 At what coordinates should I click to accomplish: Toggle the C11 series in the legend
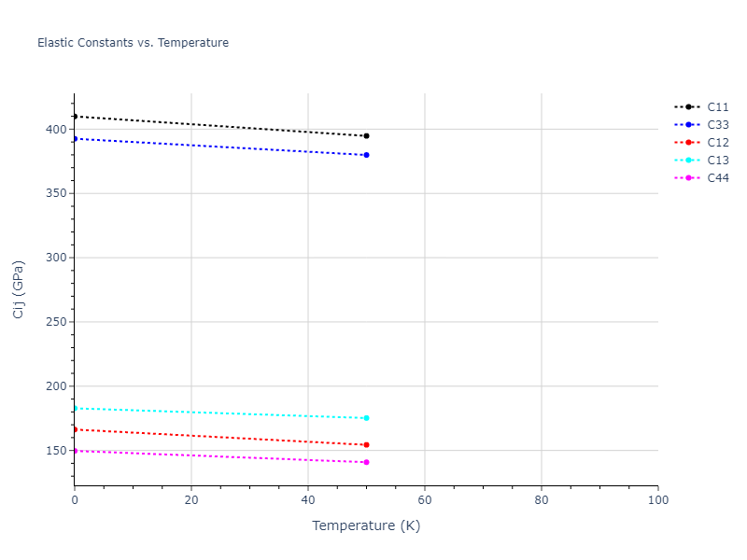pos(717,107)
